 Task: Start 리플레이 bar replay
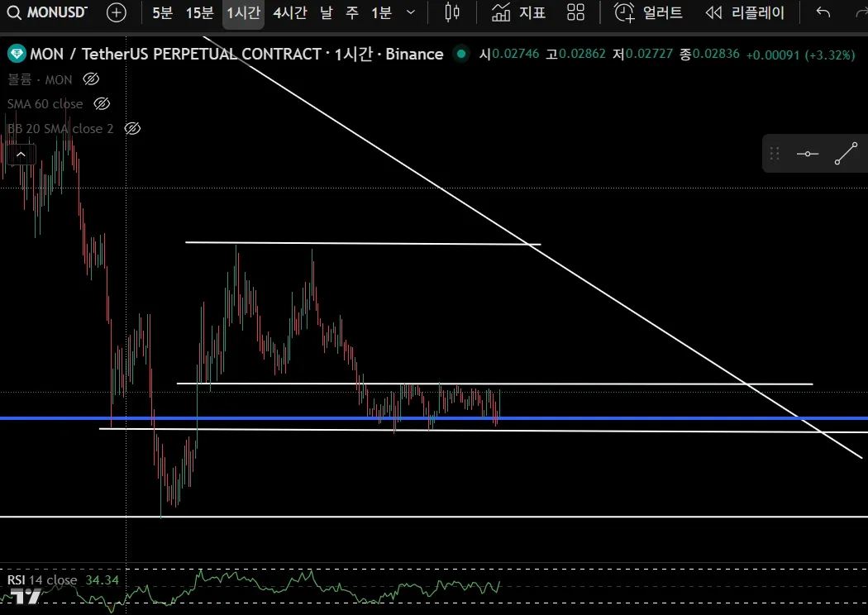[x=745, y=12]
